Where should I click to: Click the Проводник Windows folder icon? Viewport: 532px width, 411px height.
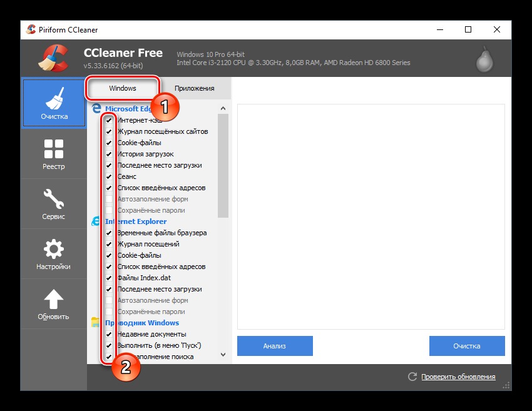(x=95, y=322)
